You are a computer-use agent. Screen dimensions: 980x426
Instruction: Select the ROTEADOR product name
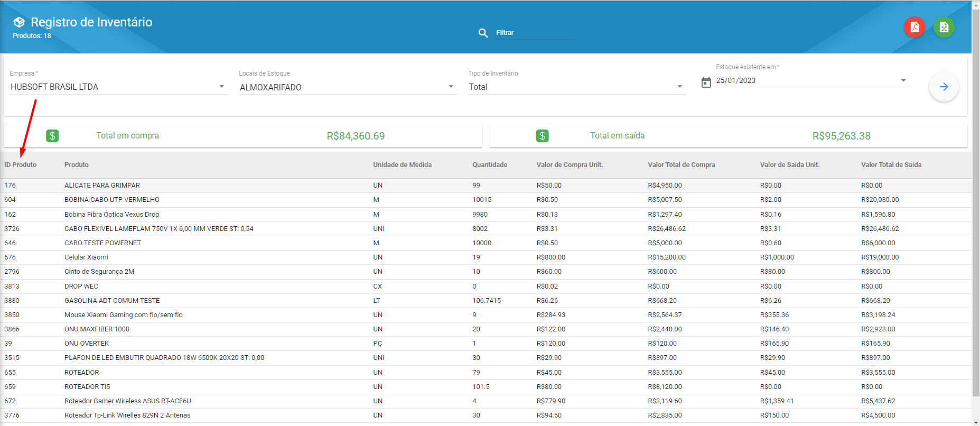pyautogui.click(x=82, y=373)
